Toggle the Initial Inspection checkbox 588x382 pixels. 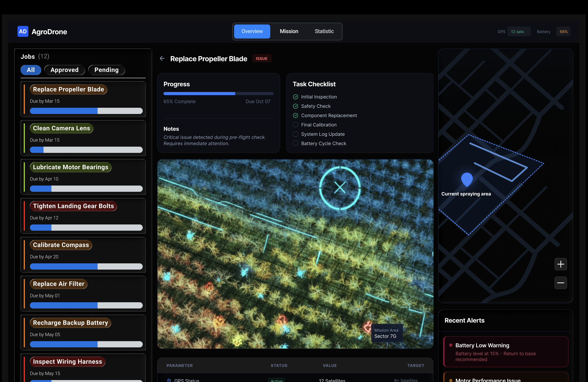coord(296,97)
